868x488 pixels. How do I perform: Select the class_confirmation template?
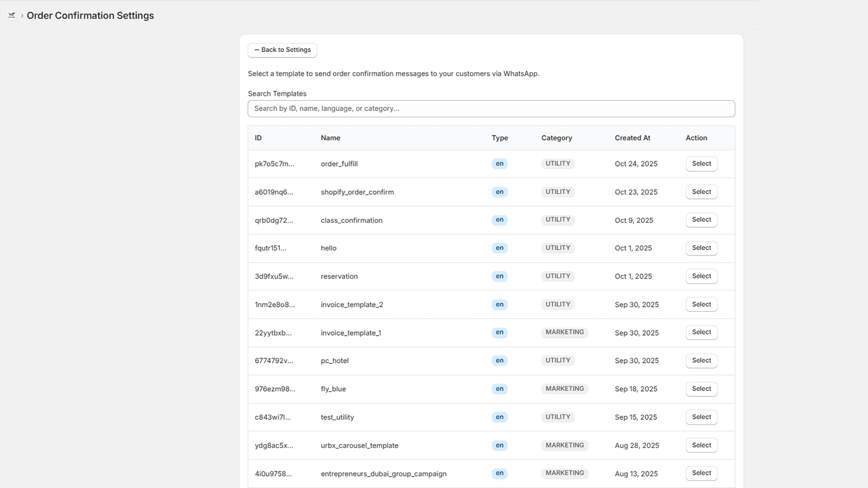click(x=701, y=220)
